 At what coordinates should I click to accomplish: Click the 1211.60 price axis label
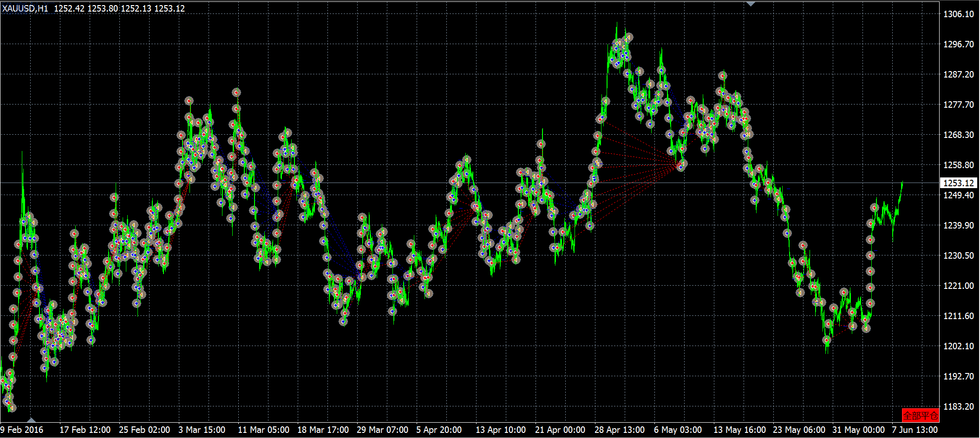coord(959,316)
